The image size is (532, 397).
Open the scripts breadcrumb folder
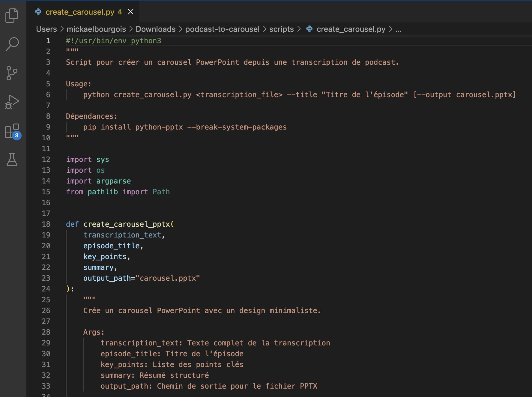pyautogui.click(x=281, y=29)
